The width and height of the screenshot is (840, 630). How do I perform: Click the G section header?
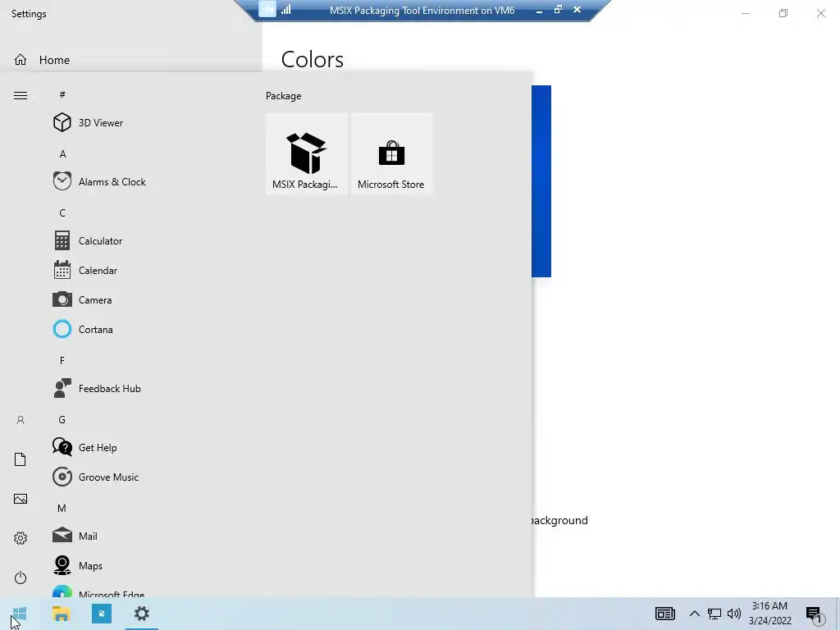pos(62,419)
